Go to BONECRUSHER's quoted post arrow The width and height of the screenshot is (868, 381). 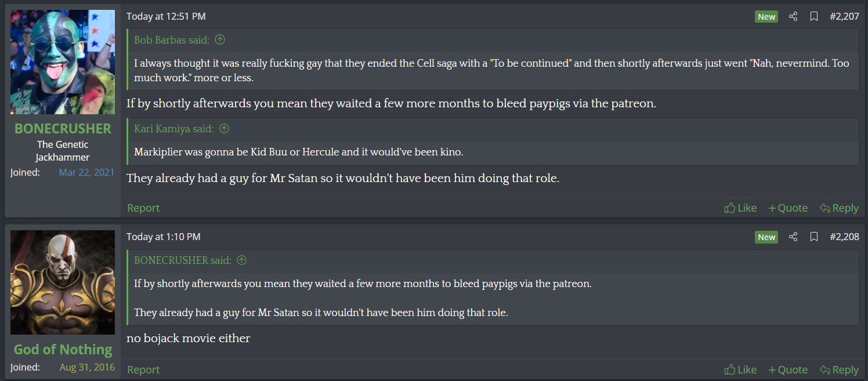(242, 260)
